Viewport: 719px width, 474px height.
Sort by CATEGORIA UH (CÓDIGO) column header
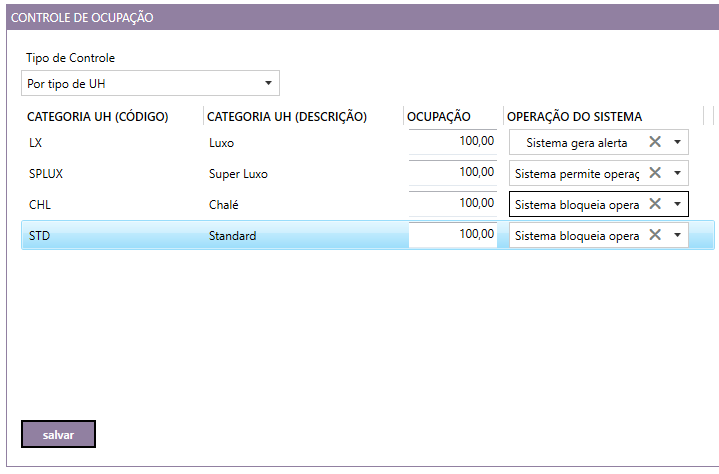click(98, 117)
